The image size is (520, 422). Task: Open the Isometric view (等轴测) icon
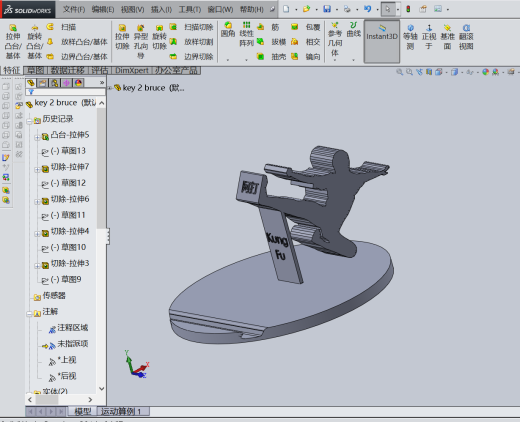(411, 28)
